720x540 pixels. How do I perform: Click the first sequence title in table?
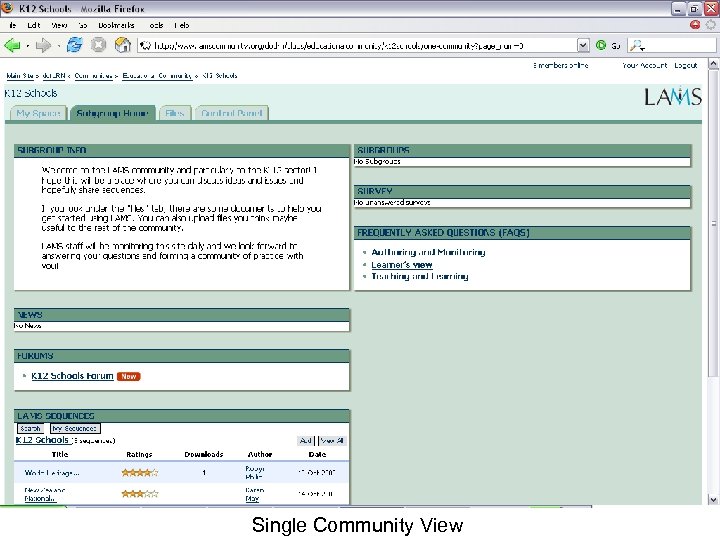tap(52, 472)
